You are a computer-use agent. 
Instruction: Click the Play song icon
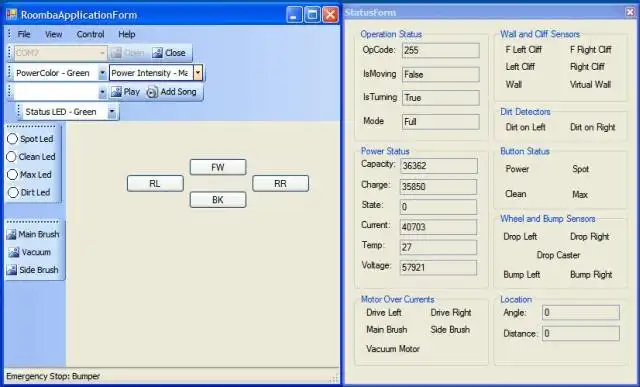coord(116,92)
